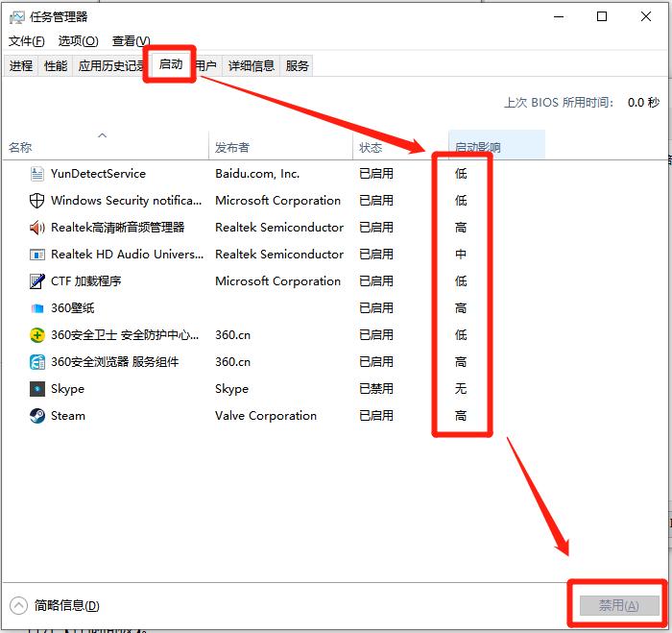Image resolution: width=672 pixels, height=633 pixels.
Task: Open the 选项(O) menu
Action: tap(78, 41)
